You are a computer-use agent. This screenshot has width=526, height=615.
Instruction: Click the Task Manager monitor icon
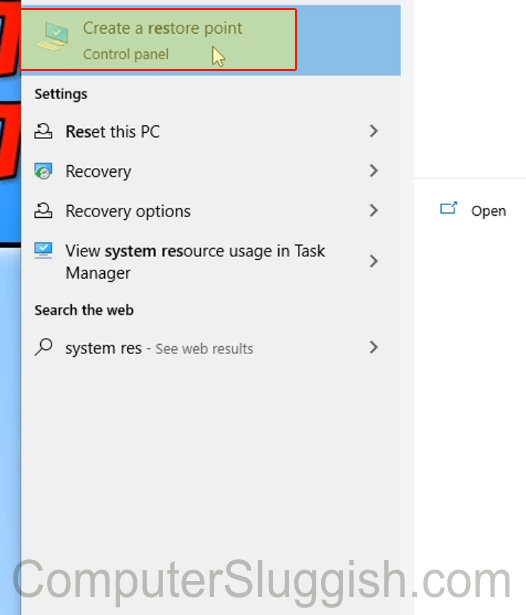(x=43, y=251)
